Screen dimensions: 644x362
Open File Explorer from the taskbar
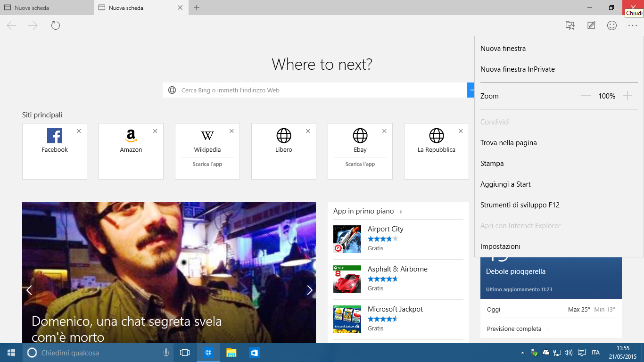(231, 353)
